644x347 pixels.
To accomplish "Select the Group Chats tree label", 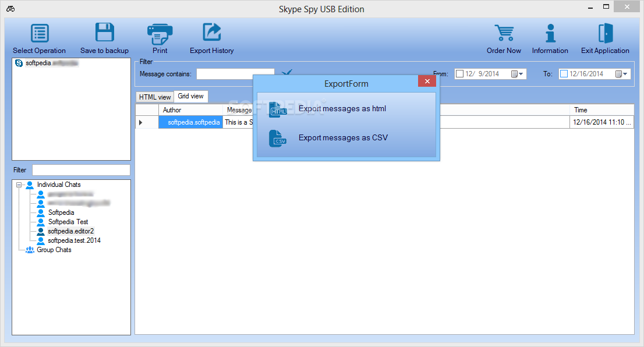I will (x=54, y=250).
